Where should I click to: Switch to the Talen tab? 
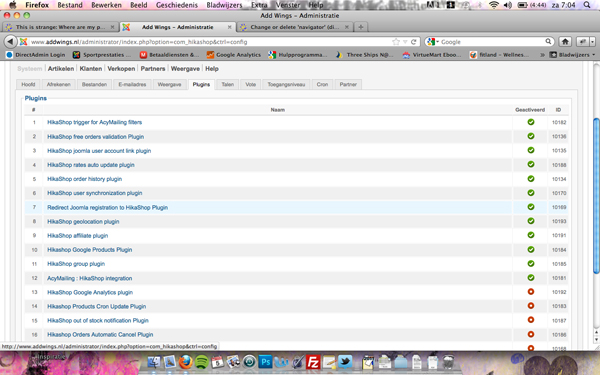coord(228,85)
